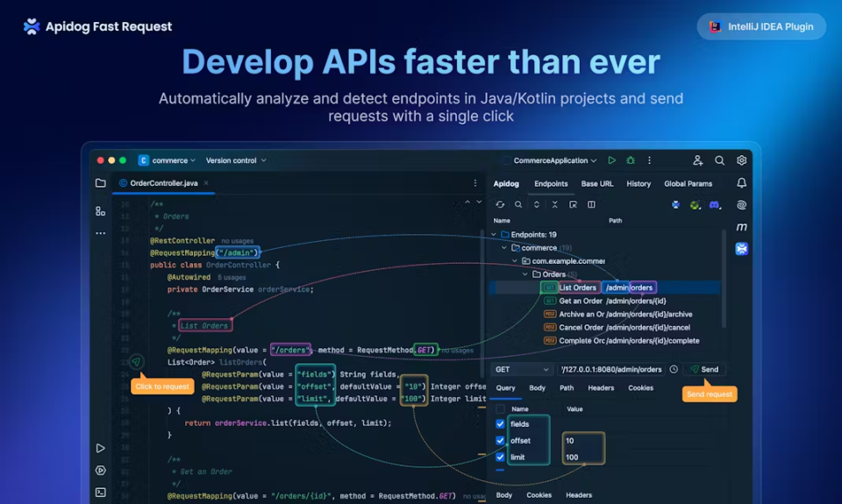
Task: Open the Services icon in left sidebar
Action: click(x=100, y=470)
